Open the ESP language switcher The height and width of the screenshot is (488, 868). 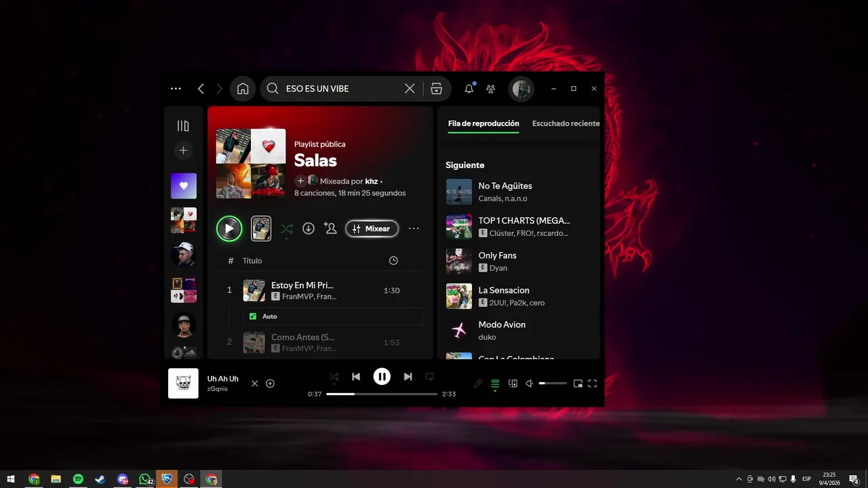(807, 479)
